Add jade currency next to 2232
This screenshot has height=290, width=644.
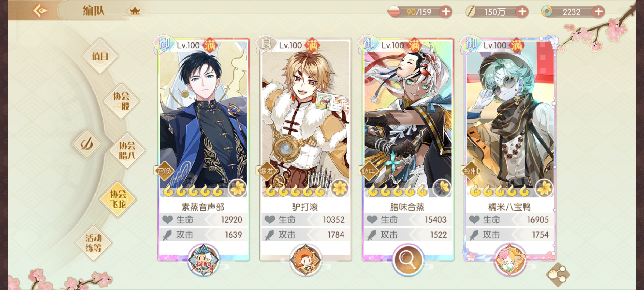pos(598,12)
